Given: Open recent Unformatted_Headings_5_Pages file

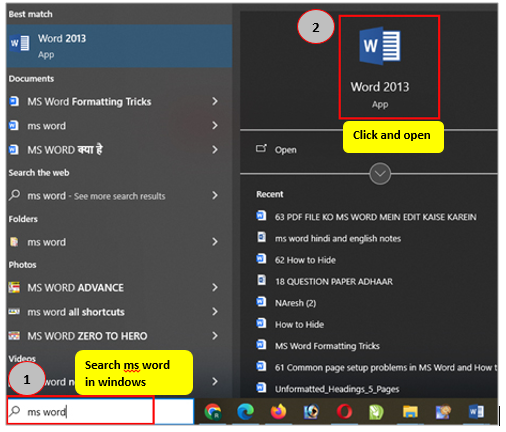Looking at the screenshot, I should pos(337,389).
